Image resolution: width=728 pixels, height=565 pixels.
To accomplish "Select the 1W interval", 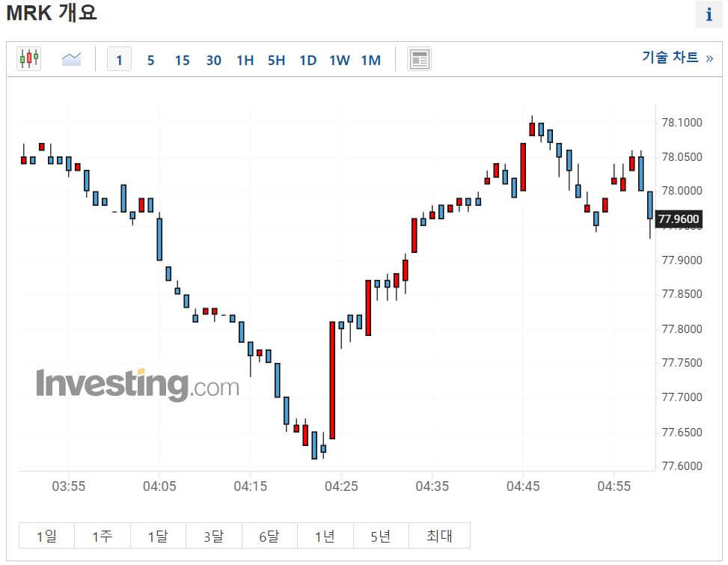I will [x=340, y=60].
